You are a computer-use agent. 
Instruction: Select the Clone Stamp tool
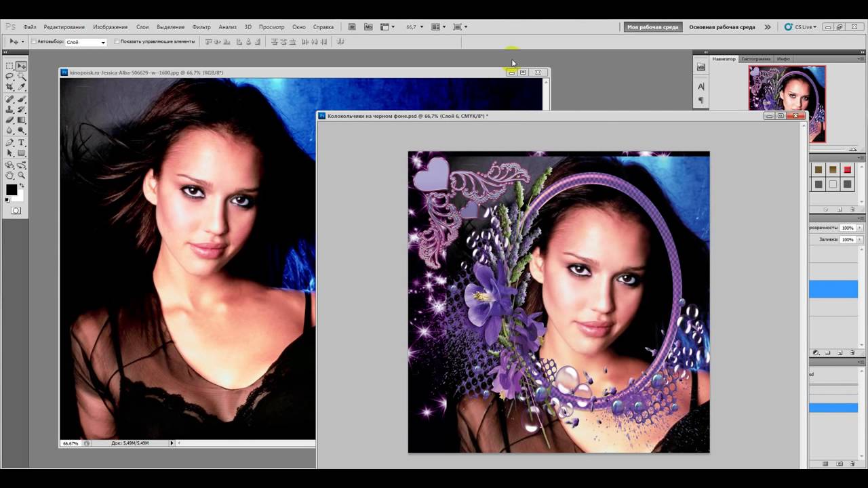click(10, 109)
